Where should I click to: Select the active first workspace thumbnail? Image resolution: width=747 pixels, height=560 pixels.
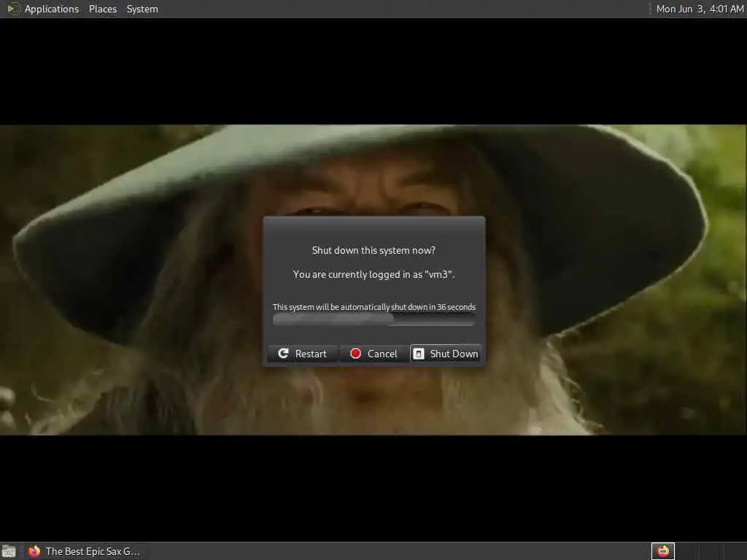click(x=662, y=551)
